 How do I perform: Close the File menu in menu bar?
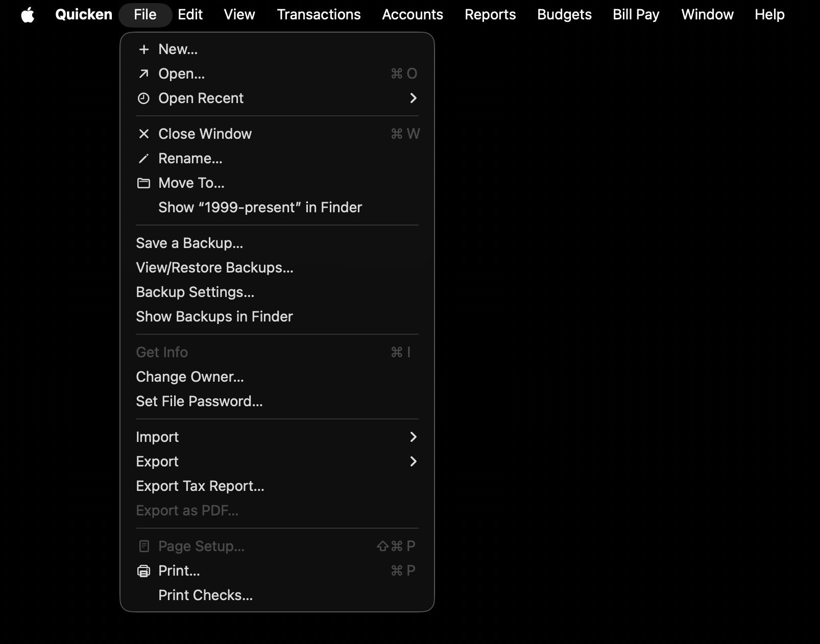146,15
